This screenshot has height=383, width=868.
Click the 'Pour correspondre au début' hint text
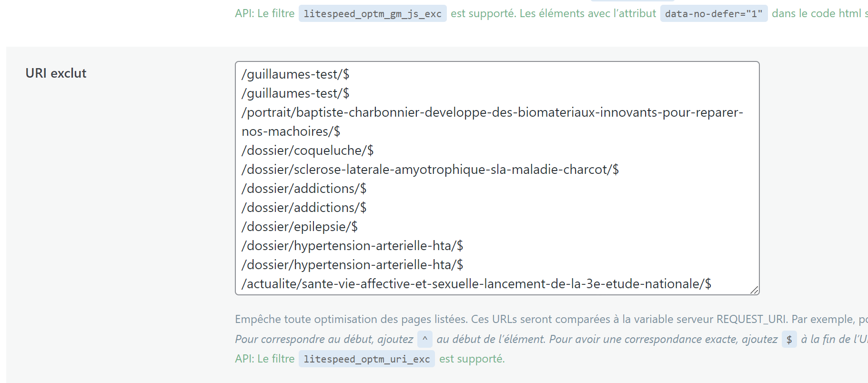pos(324,339)
